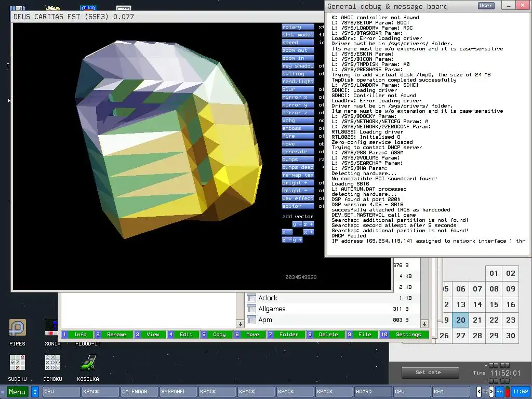The image size is (532, 399).
Task: Toggle the wav effect option
Action: pyautogui.click(x=298, y=198)
